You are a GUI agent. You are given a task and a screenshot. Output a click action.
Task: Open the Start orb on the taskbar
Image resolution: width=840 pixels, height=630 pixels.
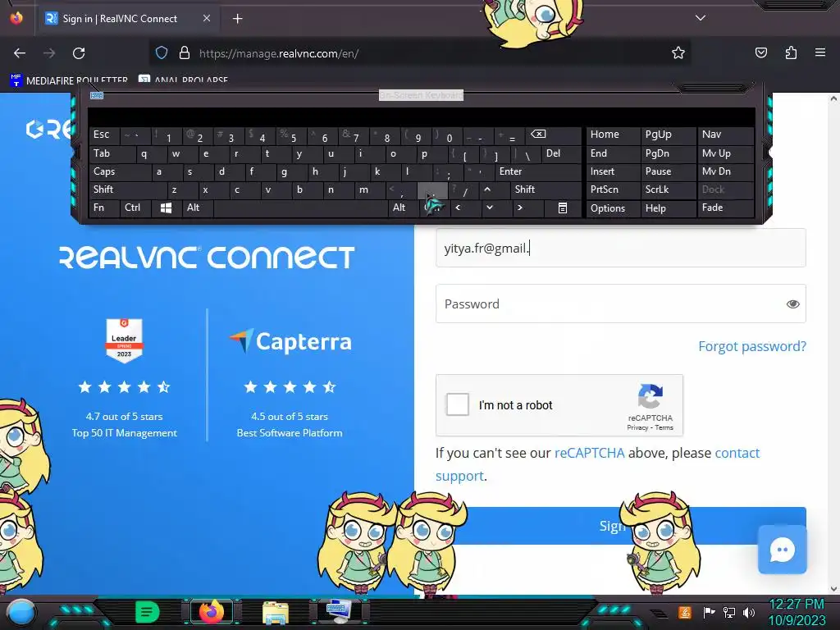(21, 612)
